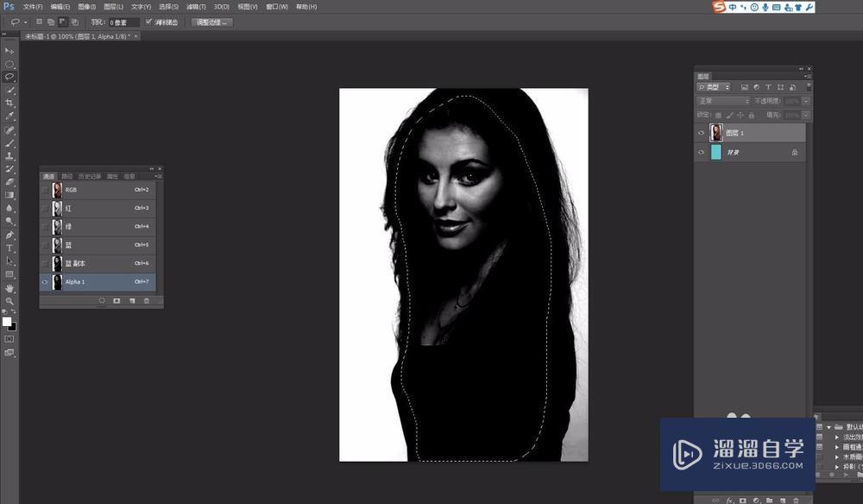This screenshot has width=863, height=504.
Task: Open the fill slider dropdown
Action: click(806, 115)
